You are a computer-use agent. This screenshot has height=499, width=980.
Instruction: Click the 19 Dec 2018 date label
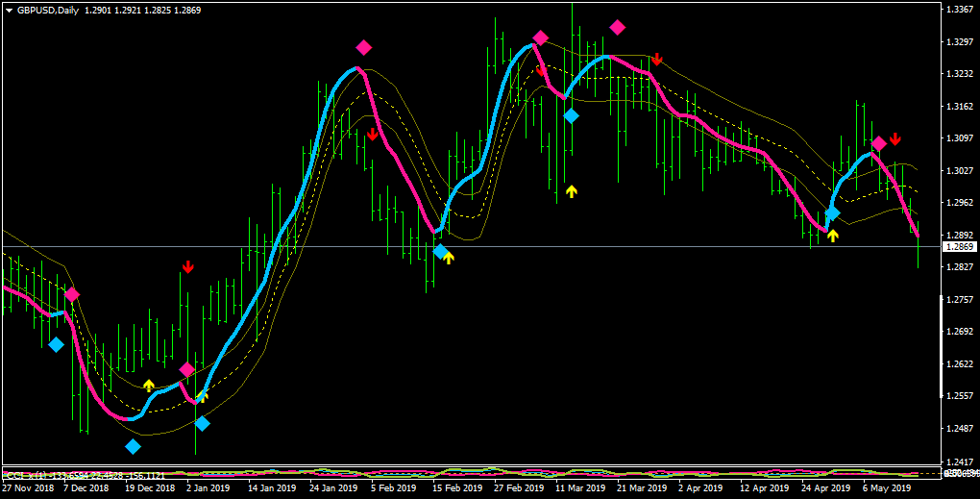coord(149,487)
